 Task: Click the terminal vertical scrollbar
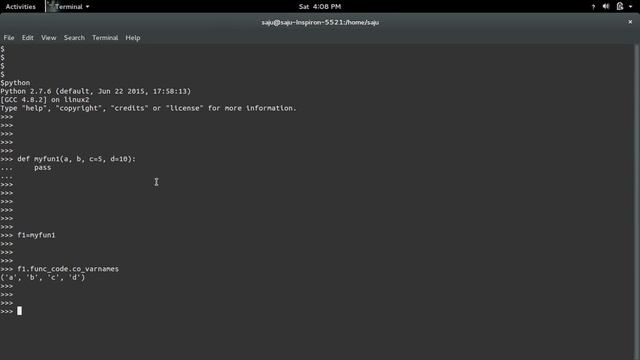tap(636, 202)
